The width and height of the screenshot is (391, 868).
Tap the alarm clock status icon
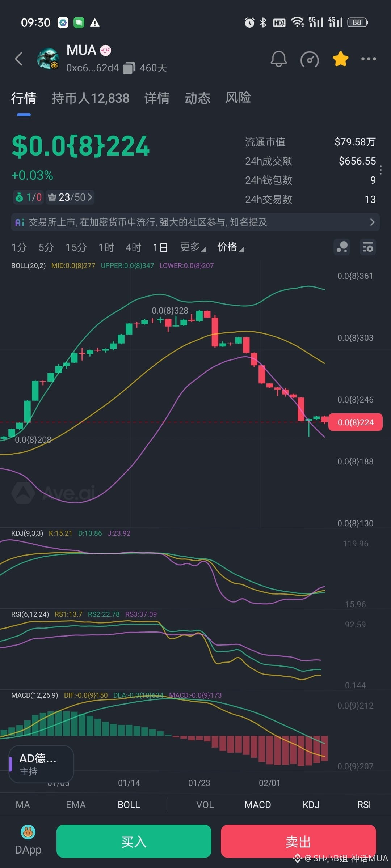point(249,22)
